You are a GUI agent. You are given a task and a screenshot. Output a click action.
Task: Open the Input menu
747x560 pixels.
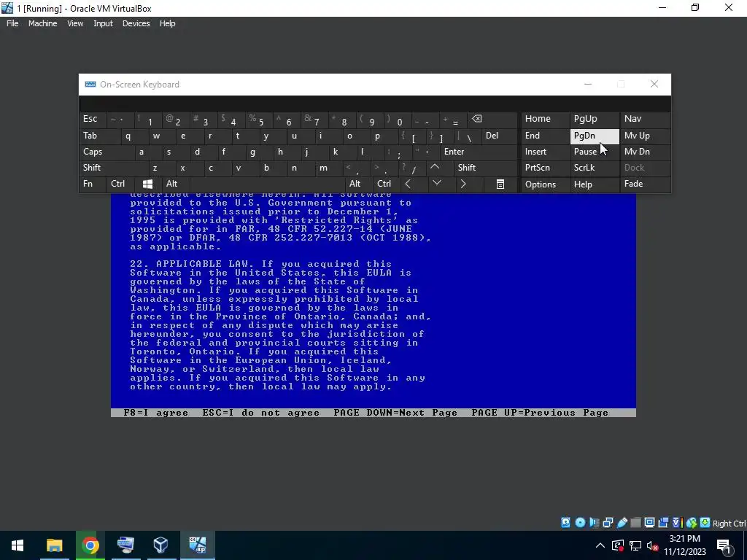click(x=103, y=23)
